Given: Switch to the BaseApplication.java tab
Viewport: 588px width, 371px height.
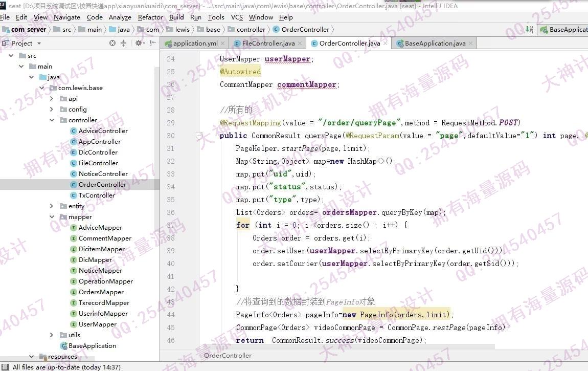Looking at the screenshot, I should click(435, 43).
